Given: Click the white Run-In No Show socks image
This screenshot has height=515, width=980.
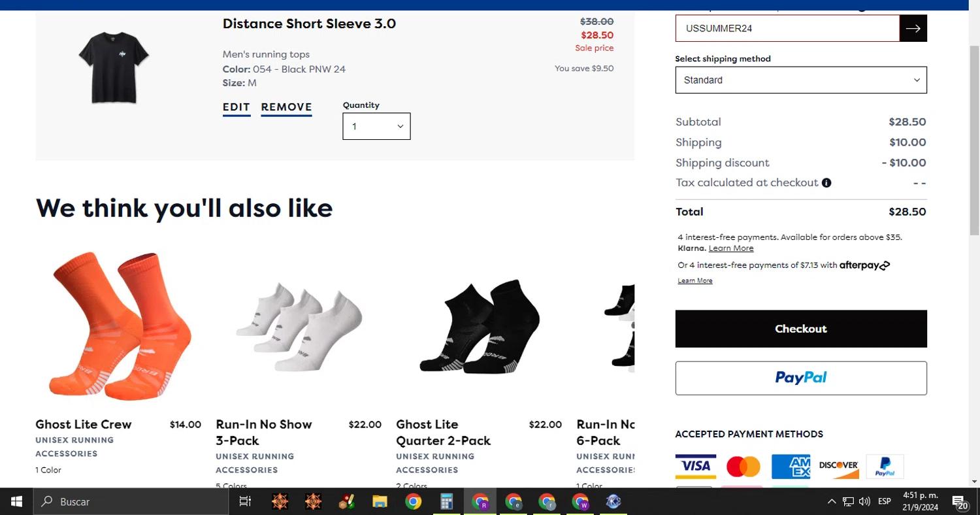Looking at the screenshot, I should point(299,327).
